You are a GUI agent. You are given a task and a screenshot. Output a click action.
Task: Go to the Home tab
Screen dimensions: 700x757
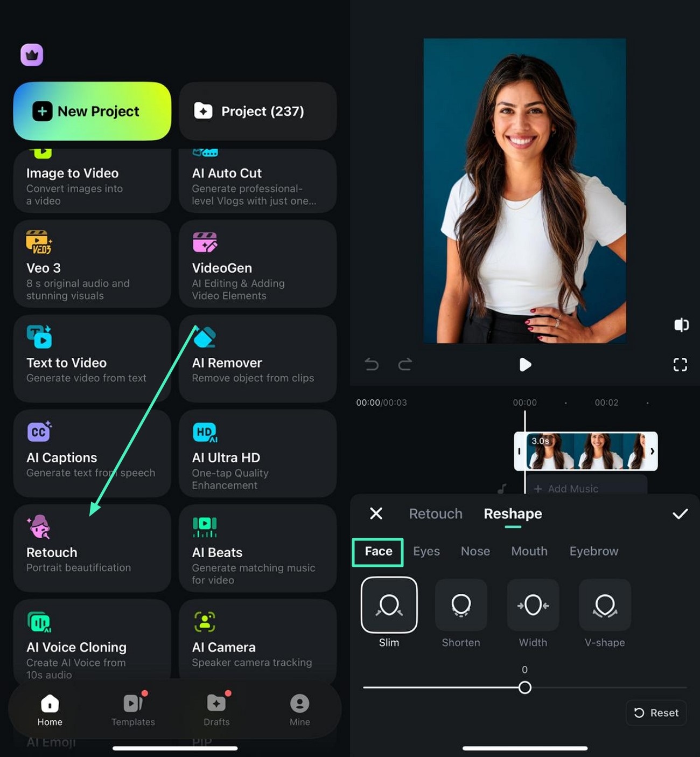[50, 710]
